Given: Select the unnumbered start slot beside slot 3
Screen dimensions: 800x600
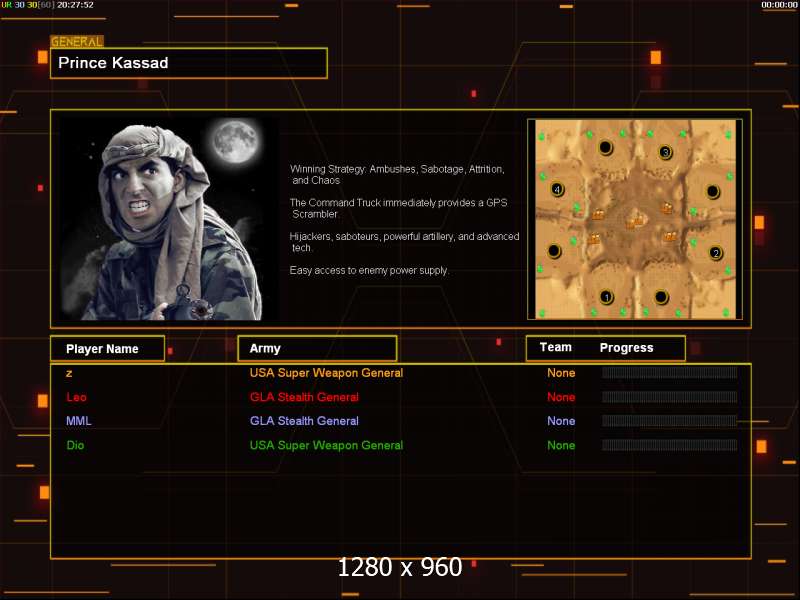Looking at the screenshot, I should (x=606, y=147).
